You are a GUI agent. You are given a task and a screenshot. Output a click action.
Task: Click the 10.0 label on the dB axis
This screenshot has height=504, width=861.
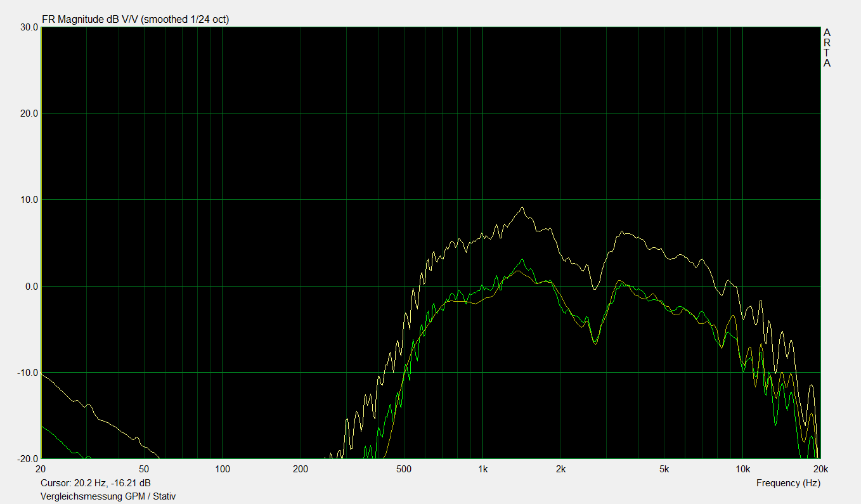27,200
